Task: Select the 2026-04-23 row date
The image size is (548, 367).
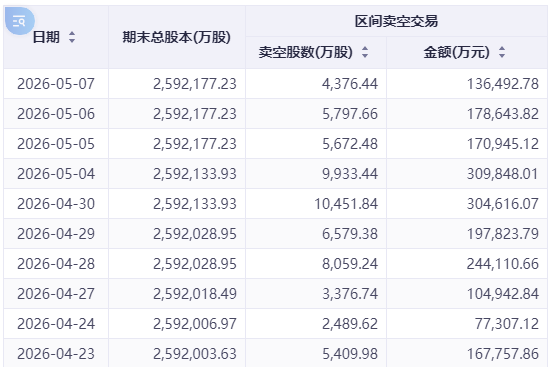Action: click(56, 354)
